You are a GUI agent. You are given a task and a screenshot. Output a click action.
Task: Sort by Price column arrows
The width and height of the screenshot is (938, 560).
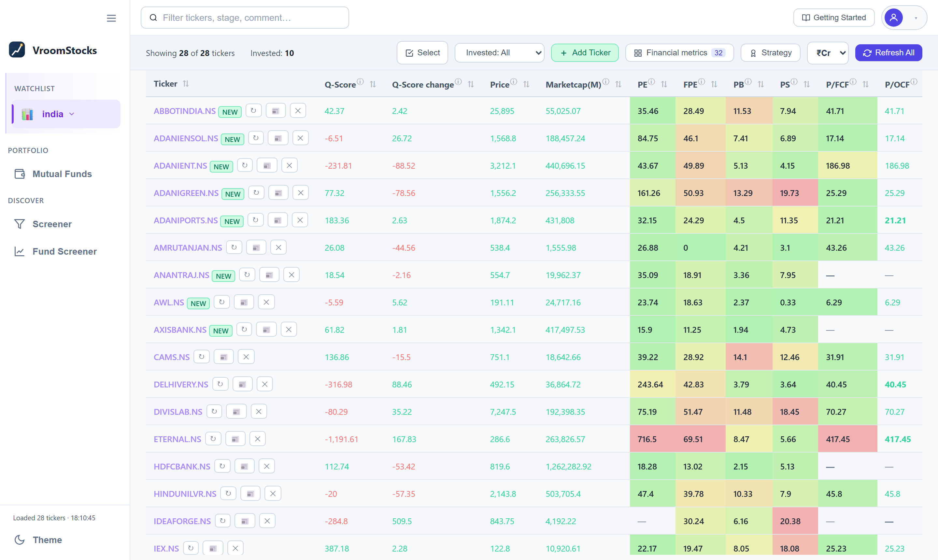click(526, 85)
